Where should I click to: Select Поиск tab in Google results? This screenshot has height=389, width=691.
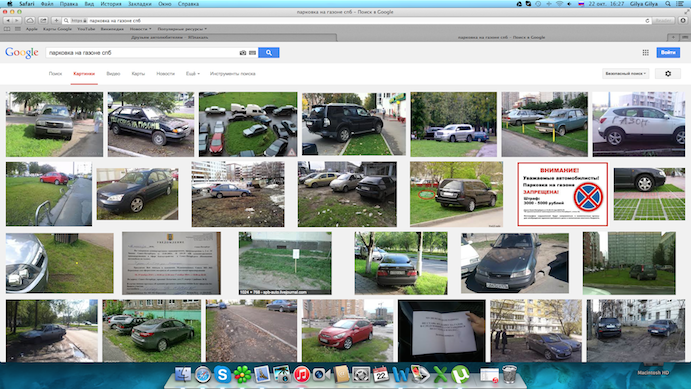coord(56,74)
